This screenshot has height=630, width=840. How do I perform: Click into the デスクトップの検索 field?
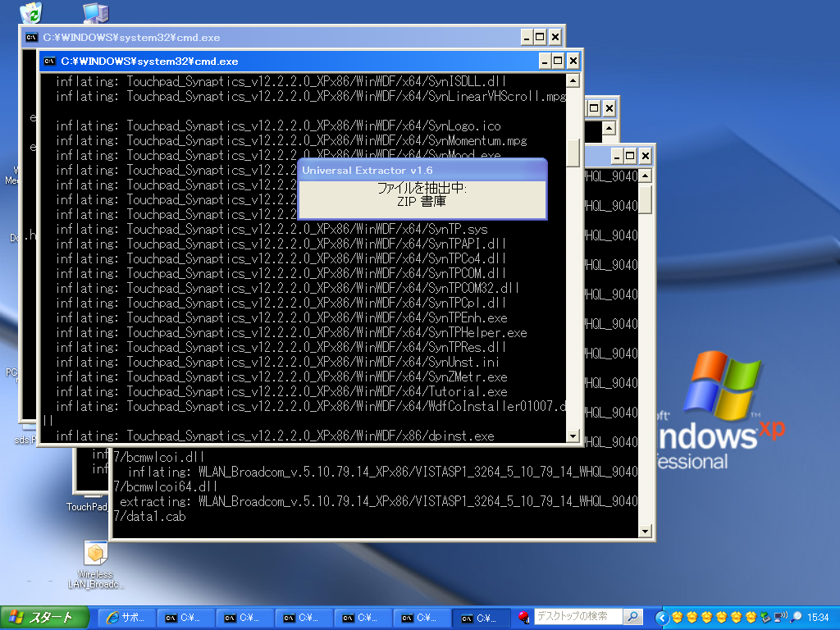pyautogui.click(x=578, y=617)
